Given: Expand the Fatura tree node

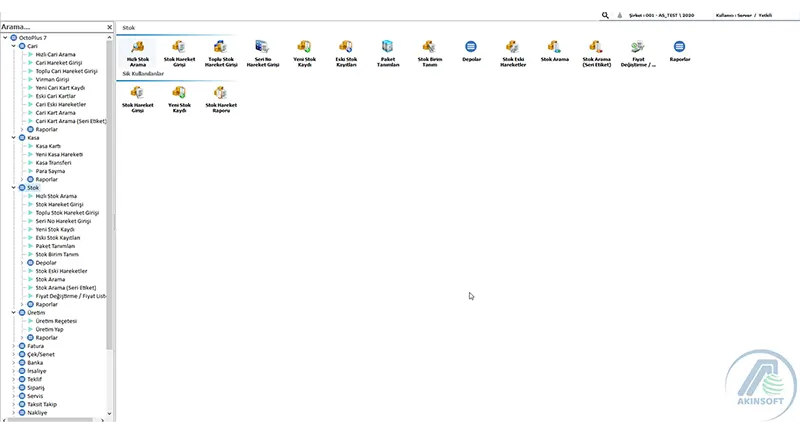Looking at the screenshot, I should pos(13,346).
